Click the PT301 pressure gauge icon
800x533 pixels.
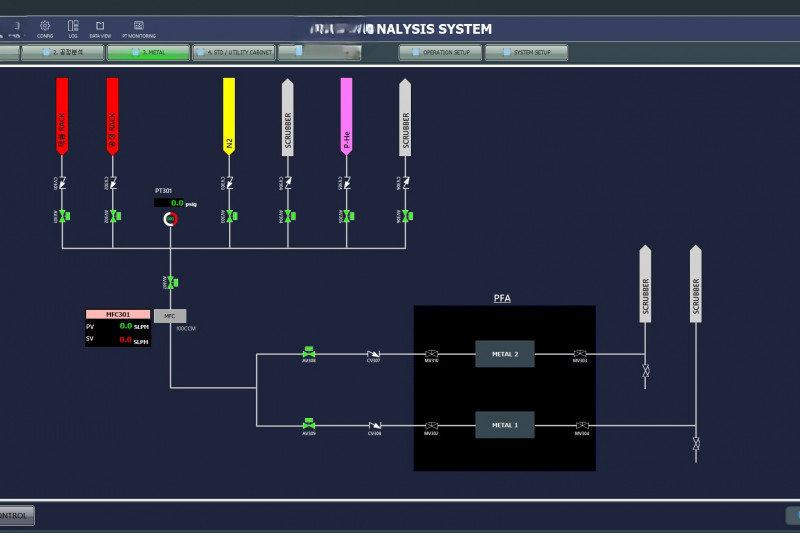coord(171,219)
